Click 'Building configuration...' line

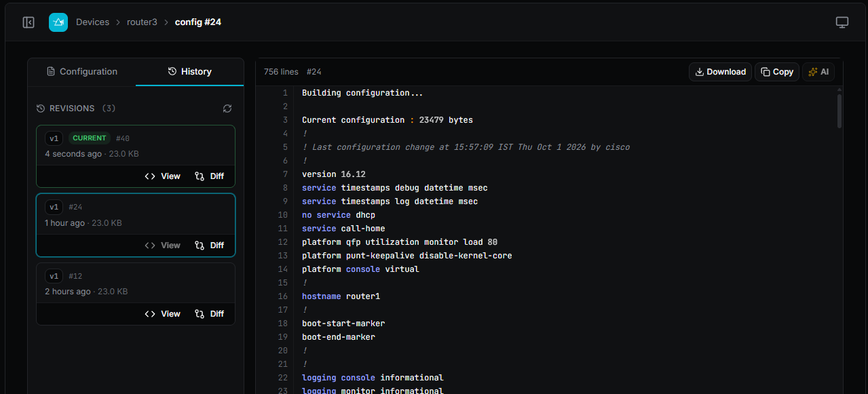coord(363,93)
